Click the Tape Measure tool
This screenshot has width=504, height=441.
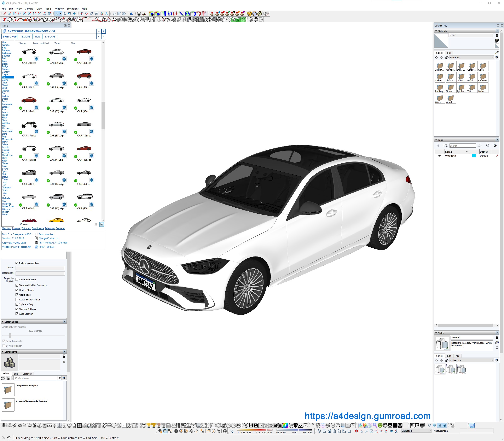tap(82, 14)
